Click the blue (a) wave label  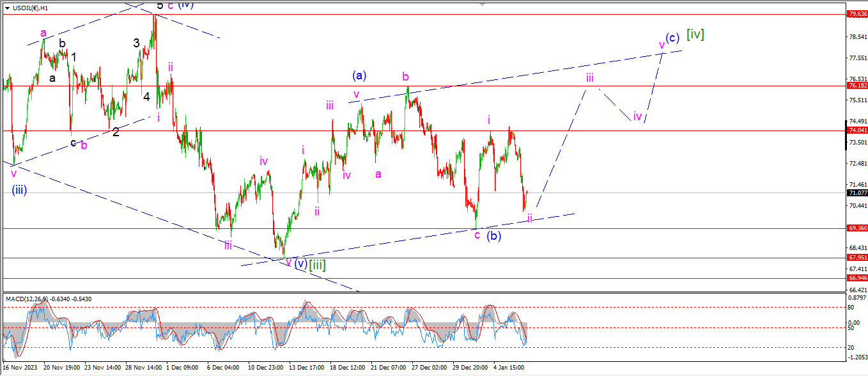pyautogui.click(x=359, y=75)
